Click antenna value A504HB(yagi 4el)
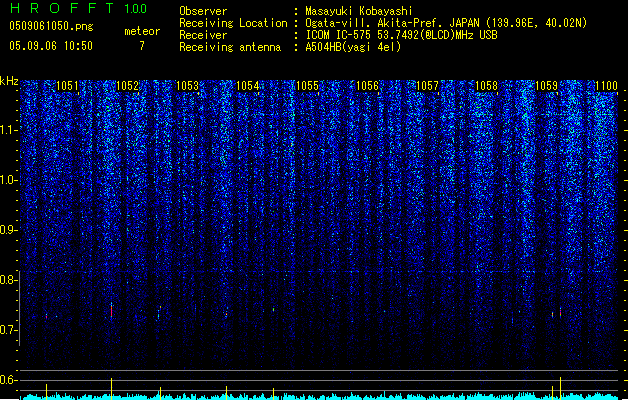The height and width of the screenshot is (400, 629). pos(353,47)
